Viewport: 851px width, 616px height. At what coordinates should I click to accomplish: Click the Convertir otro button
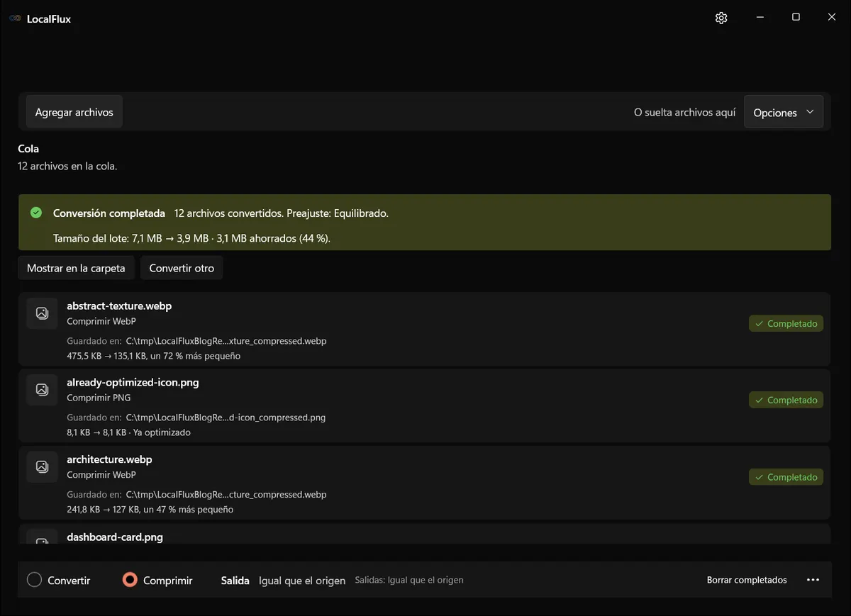182,268
